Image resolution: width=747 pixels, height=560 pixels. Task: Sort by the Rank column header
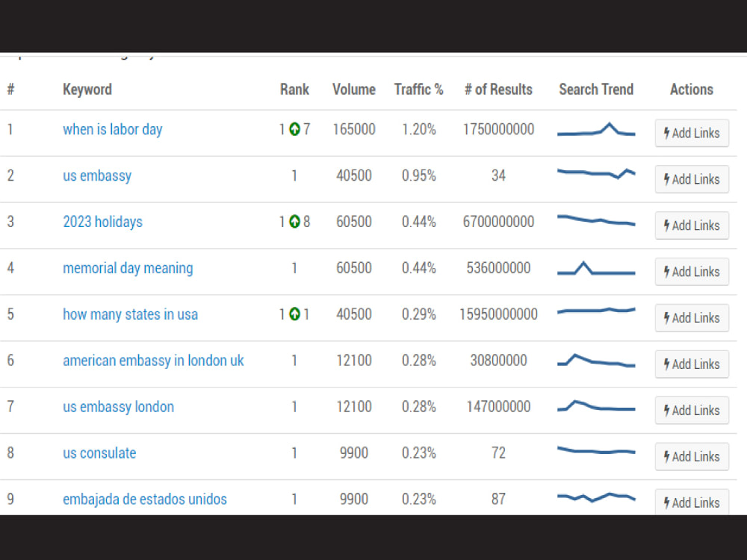coord(294,90)
